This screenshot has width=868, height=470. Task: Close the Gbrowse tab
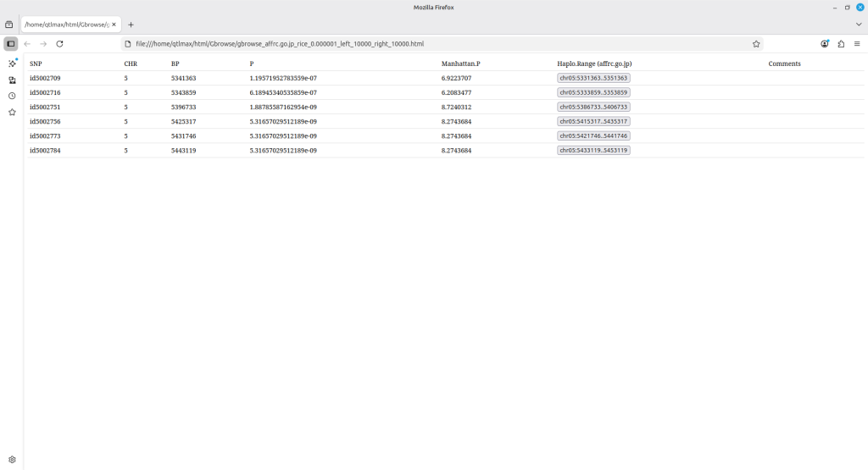[x=114, y=25]
